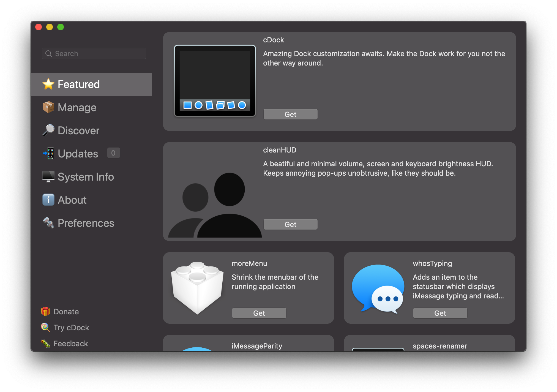The image size is (557, 392).
Task: Click the Featured star icon
Action: [x=48, y=84]
